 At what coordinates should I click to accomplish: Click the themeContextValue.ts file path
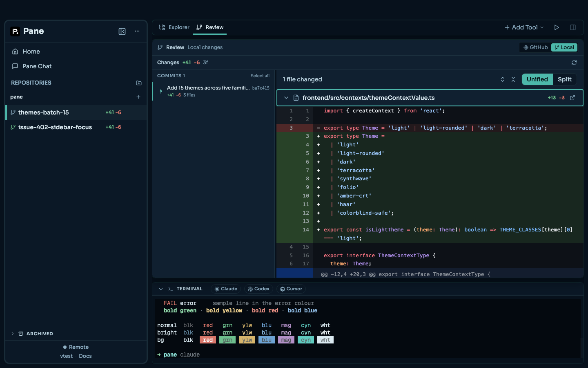368,98
